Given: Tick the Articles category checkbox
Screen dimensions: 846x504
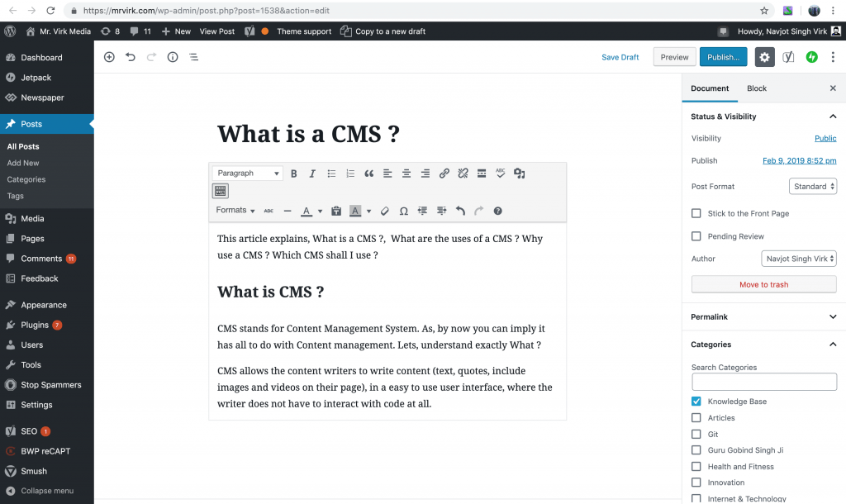Looking at the screenshot, I should (696, 418).
